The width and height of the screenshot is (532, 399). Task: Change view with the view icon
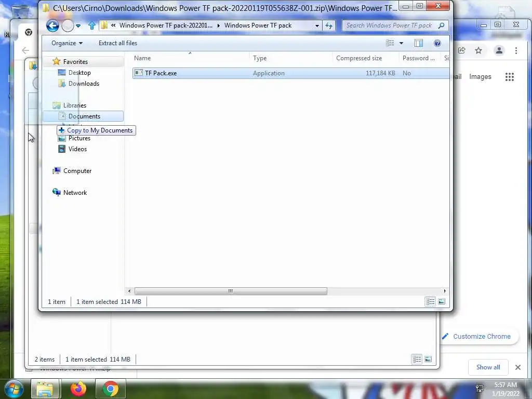tap(390, 43)
